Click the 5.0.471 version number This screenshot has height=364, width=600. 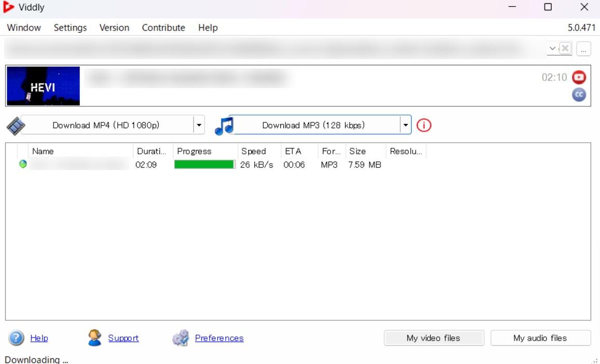click(x=582, y=27)
